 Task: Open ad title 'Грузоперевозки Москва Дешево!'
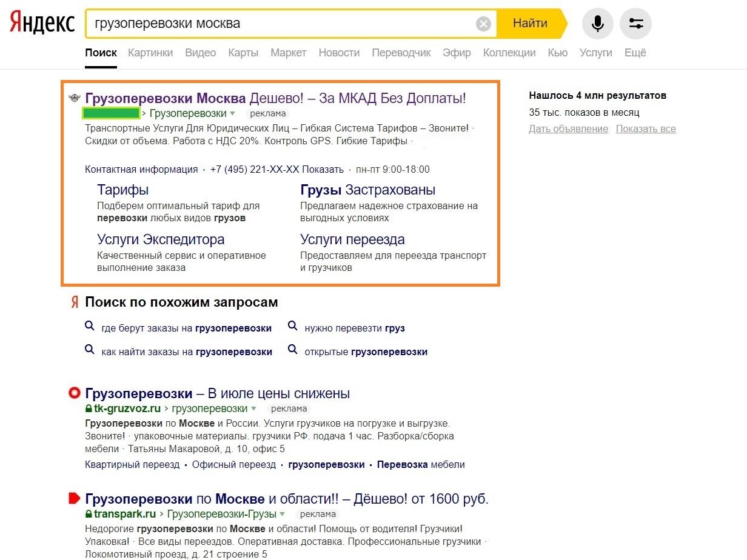276,98
